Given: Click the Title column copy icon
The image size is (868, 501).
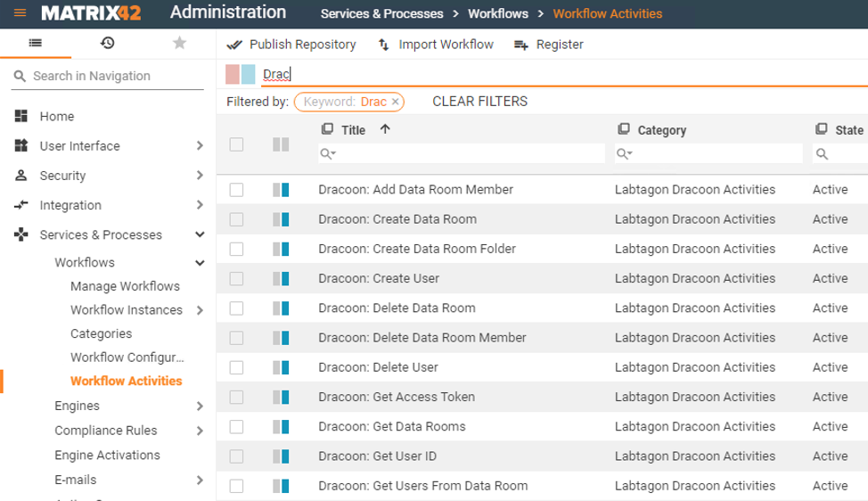Looking at the screenshot, I should [x=327, y=129].
